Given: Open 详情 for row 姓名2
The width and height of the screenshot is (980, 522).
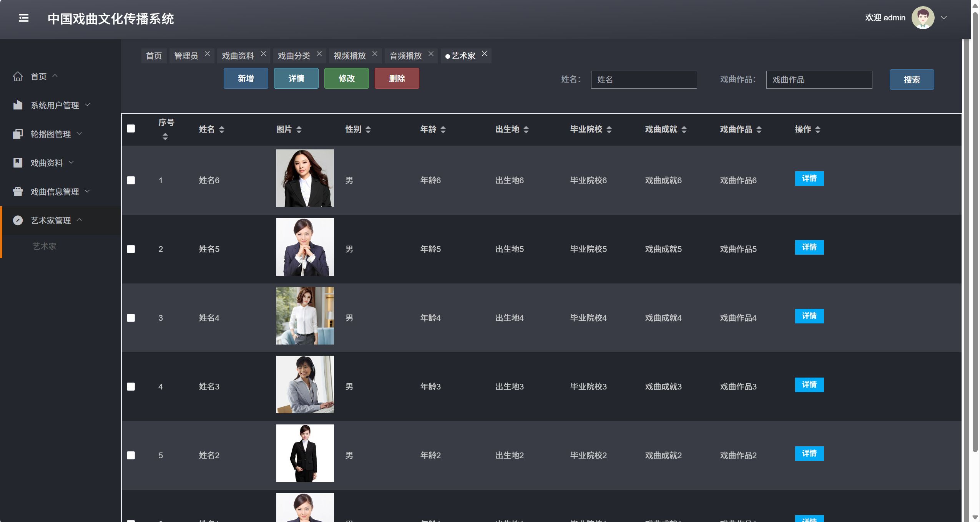Looking at the screenshot, I should click(809, 454).
